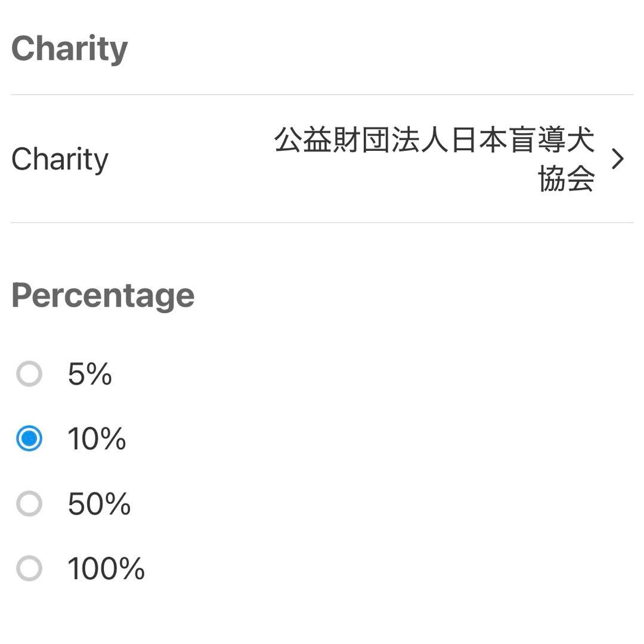Click the bold Percentage section heading
Screen dimensions: 644x644
103,295
